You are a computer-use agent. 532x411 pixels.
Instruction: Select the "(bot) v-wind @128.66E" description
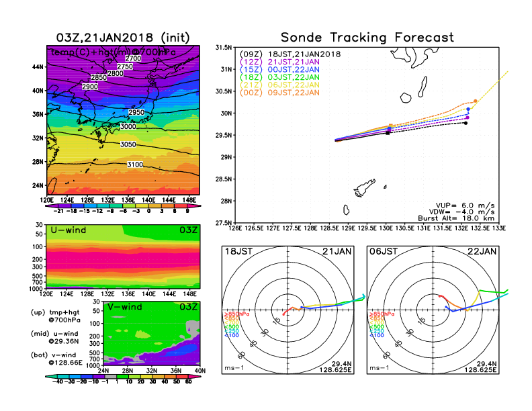[56, 359]
